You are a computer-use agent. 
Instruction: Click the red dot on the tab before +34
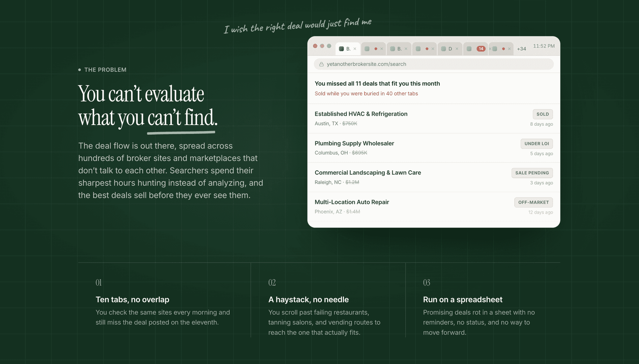503,49
